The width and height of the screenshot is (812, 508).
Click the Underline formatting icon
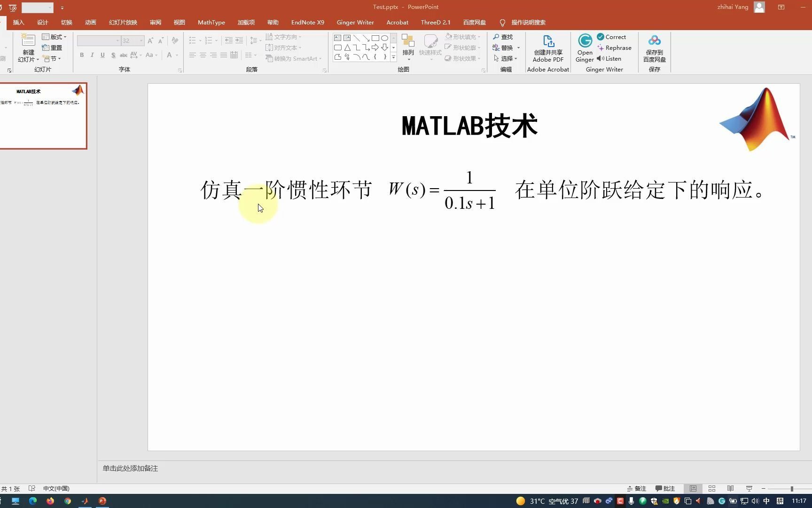[x=102, y=55]
